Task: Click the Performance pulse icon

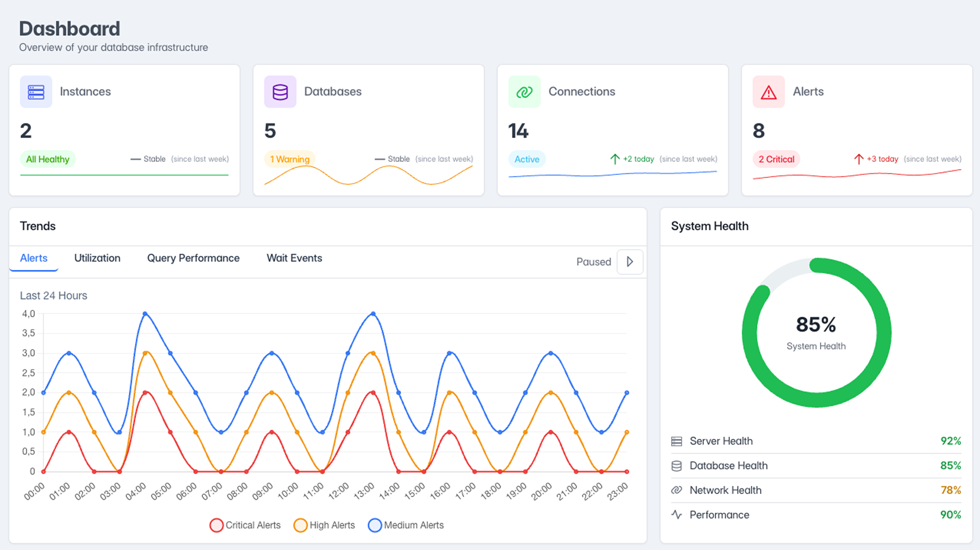Action: coord(676,515)
